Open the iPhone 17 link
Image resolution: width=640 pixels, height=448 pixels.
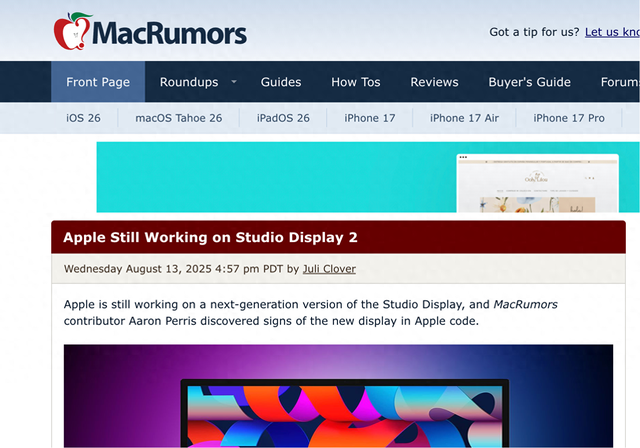coord(369,118)
